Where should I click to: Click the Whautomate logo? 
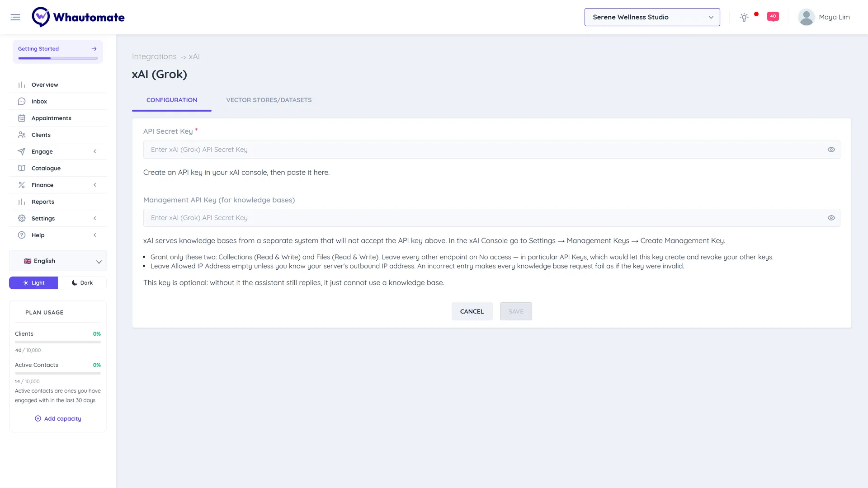(x=78, y=17)
